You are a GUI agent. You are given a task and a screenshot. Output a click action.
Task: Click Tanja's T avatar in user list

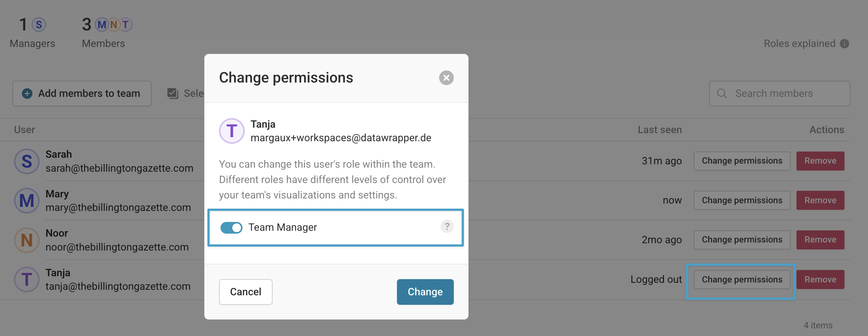tap(26, 280)
